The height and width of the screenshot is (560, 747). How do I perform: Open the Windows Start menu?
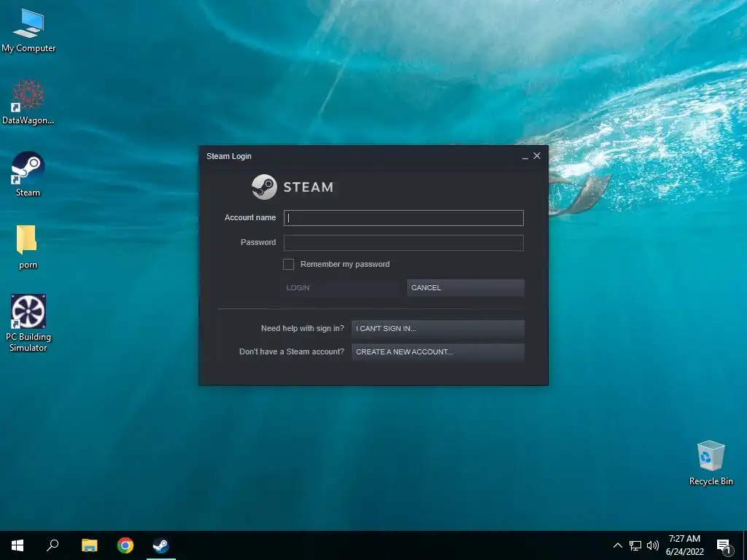point(18,545)
